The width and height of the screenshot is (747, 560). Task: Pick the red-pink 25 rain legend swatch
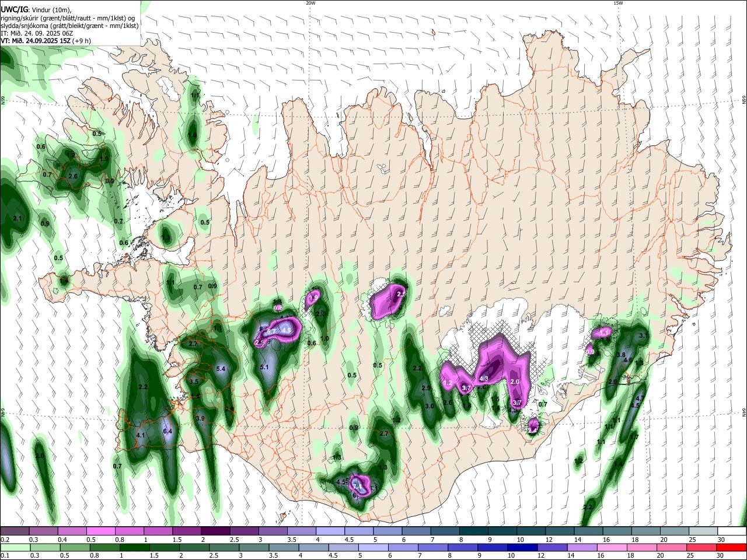(701, 548)
